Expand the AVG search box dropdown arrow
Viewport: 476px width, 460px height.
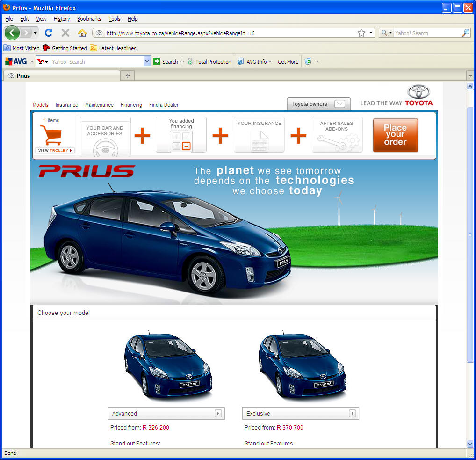pos(147,61)
